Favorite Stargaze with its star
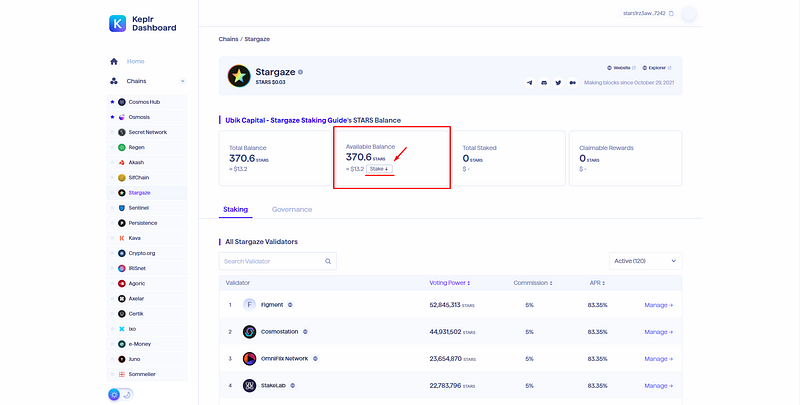The width and height of the screenshot is (800, 405). click(112, 193)
